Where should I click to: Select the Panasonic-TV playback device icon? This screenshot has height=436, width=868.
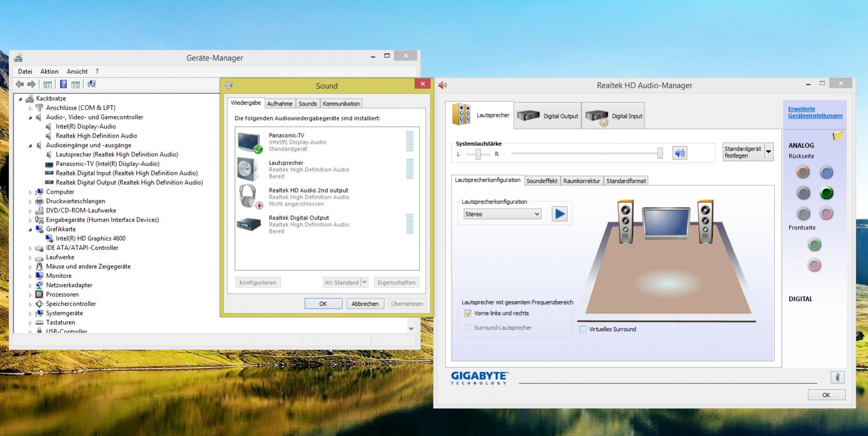point(250,142)
